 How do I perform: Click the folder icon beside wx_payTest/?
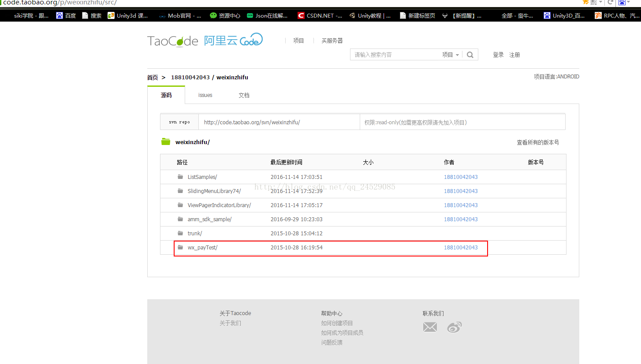point(180,247)
